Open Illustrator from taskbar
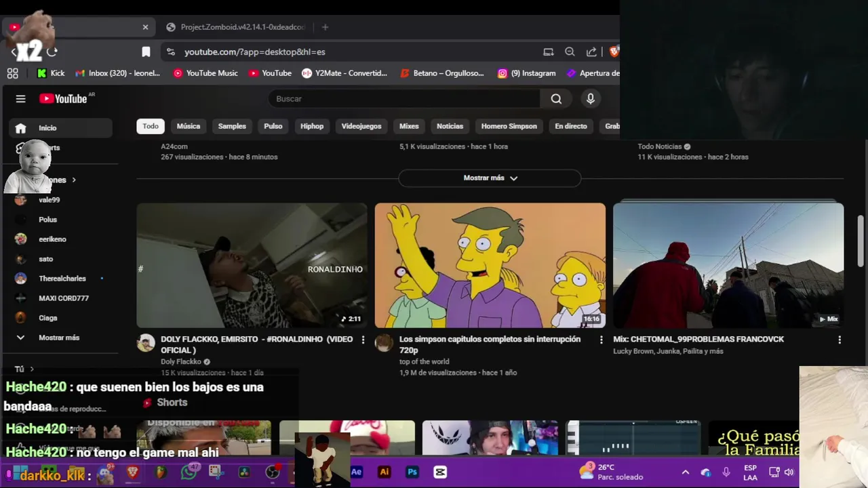Viewport: 868px width, 488px height. point(384,472)
